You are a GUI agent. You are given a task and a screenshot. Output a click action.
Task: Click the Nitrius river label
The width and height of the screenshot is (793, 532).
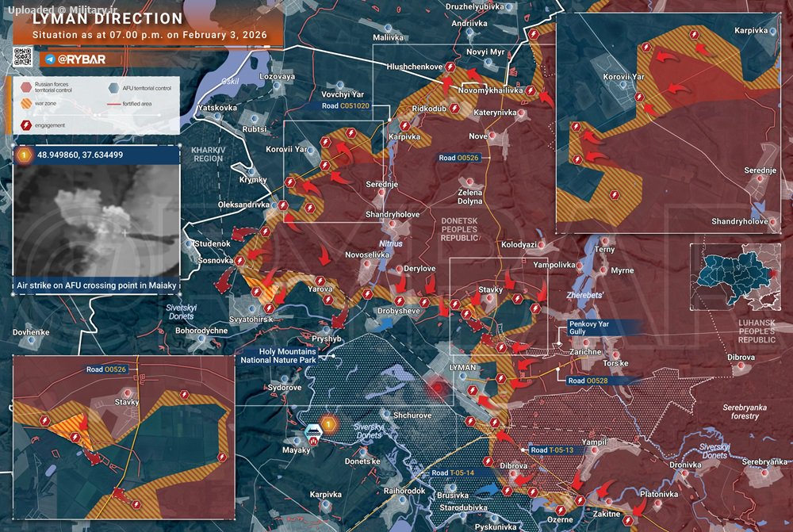tap(390, 243)
